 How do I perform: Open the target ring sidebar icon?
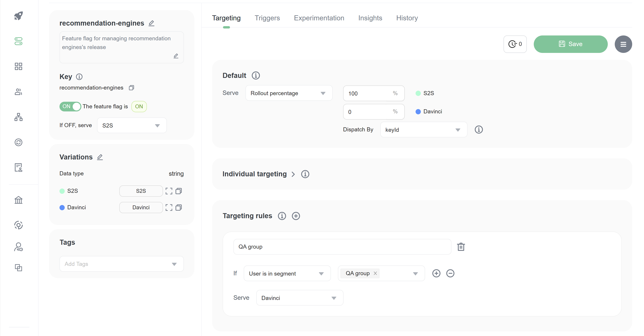[18, 225]
